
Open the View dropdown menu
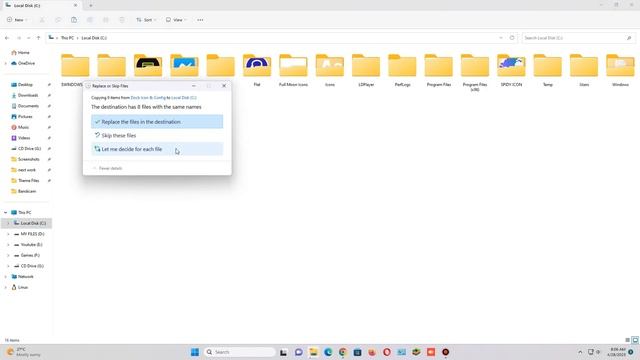coord(176,20)
